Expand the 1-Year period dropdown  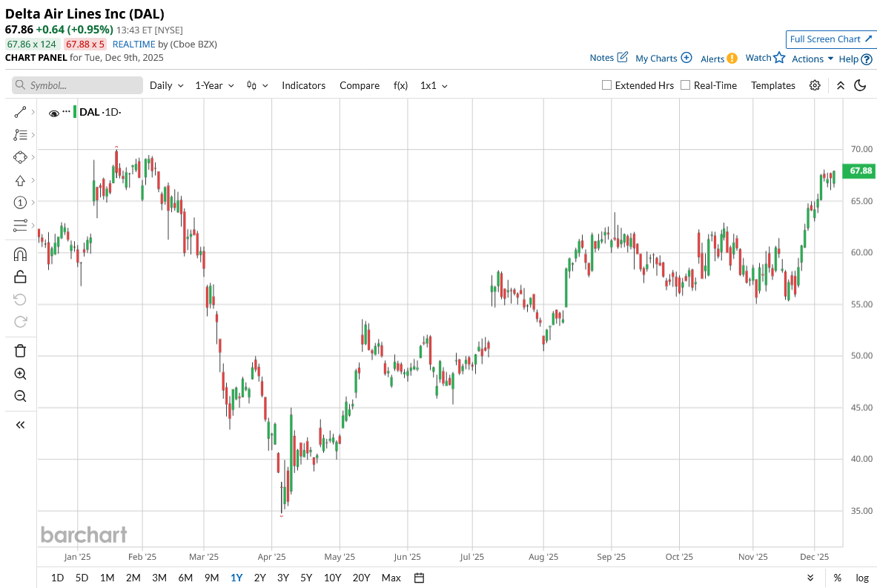coord(214,85)
